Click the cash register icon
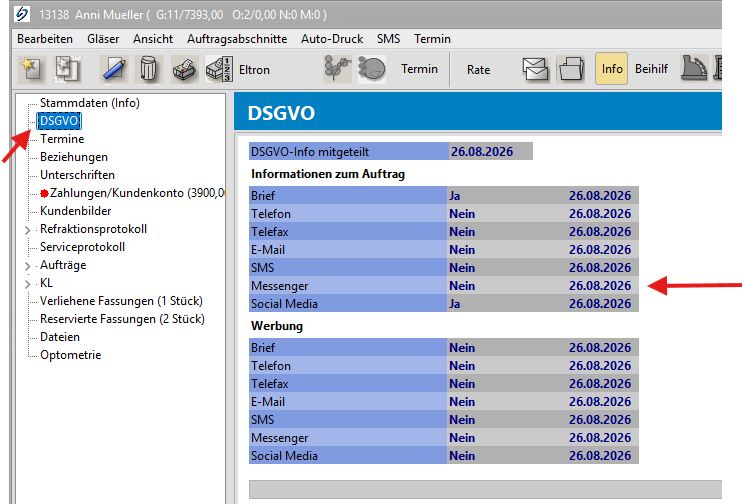Viewport: 742px width, 504px height. 694,69
